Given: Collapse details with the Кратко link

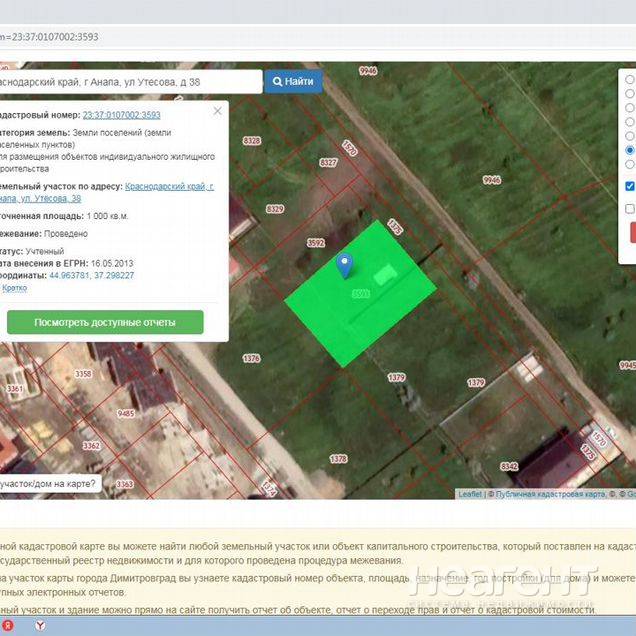Looking at the screenshot, I should [x=15, y=288].
